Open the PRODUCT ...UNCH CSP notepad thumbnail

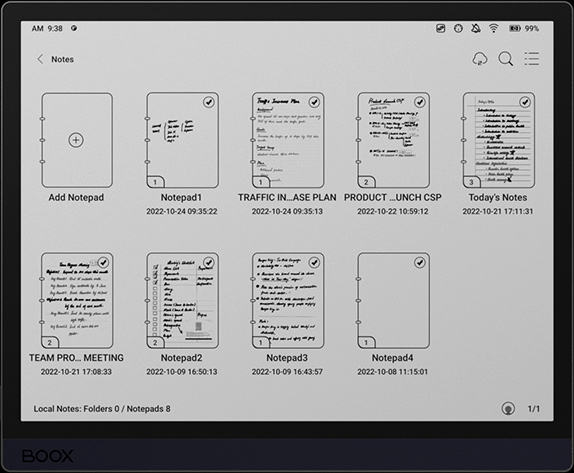[x=393, y=140]
